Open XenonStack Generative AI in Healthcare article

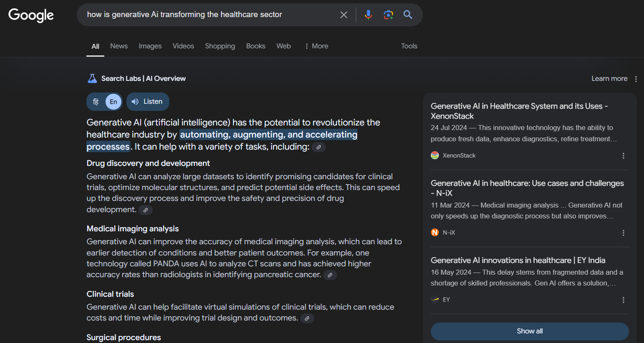pos(519,111)
